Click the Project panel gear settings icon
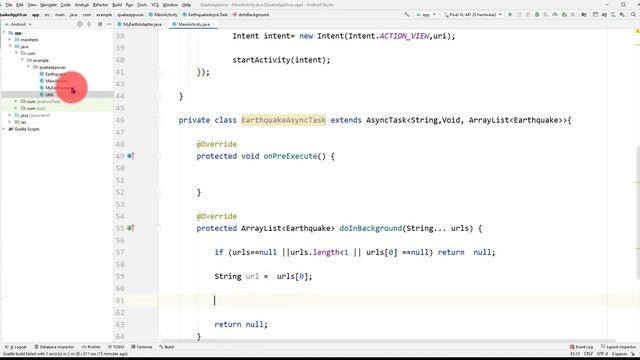Screen dimensions: 640x360 pos(100,24)
